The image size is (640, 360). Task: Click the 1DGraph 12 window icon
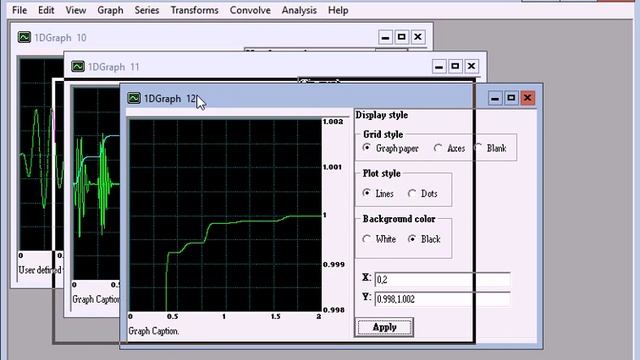[x=134, y=98]
